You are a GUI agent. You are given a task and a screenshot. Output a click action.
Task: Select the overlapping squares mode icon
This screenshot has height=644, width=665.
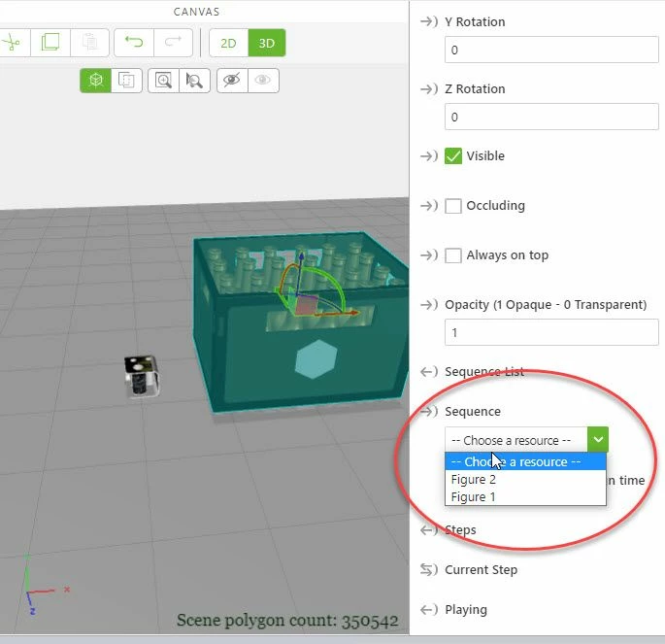(126, 81)
